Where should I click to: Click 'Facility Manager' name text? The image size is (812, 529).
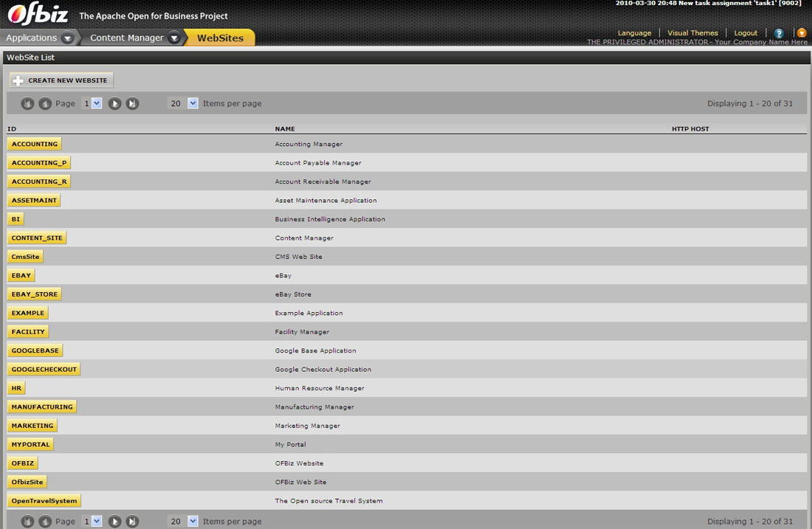[x=302, y=332]
